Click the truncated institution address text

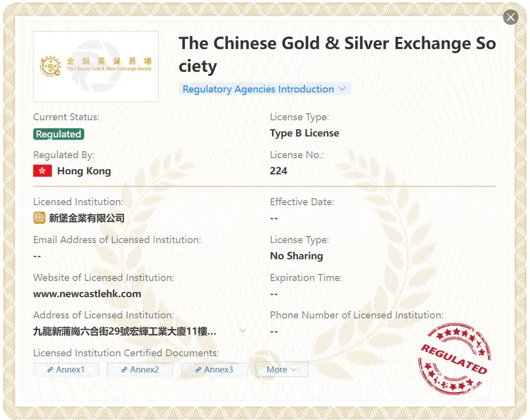coord(124,331)
